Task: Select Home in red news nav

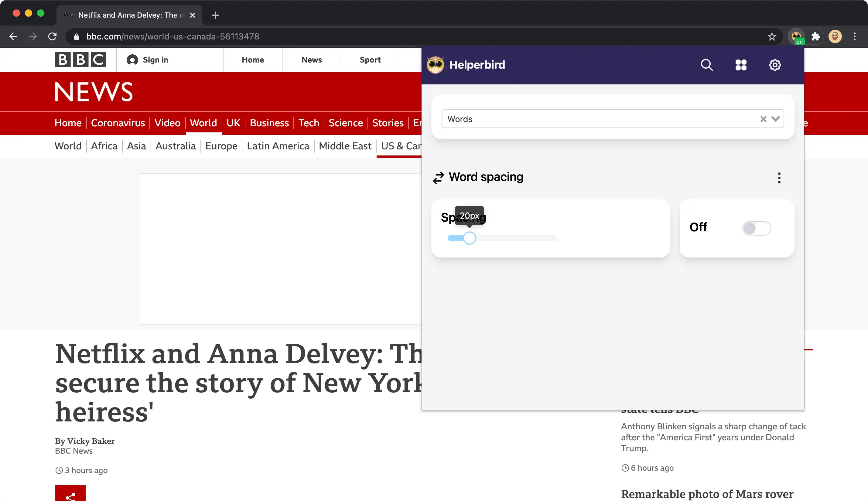Action: click(x=68, y=123)
